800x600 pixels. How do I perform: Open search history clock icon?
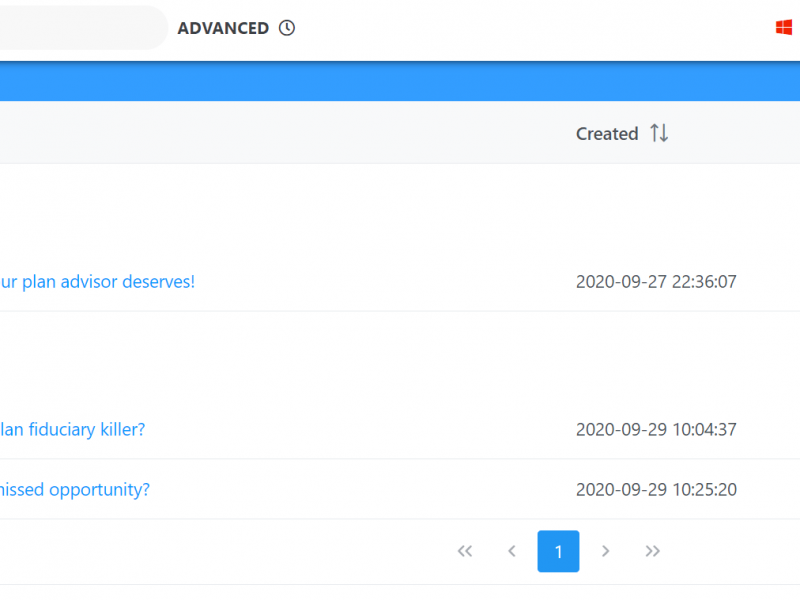[x=287, y=28]
